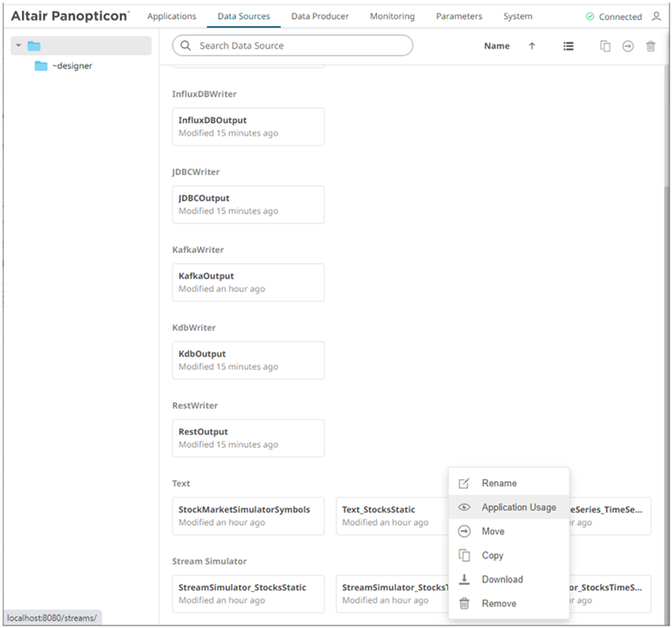Click the trash icon in top toolbar
The height and width of the screenshot is (628, 672).
point(650,46)
